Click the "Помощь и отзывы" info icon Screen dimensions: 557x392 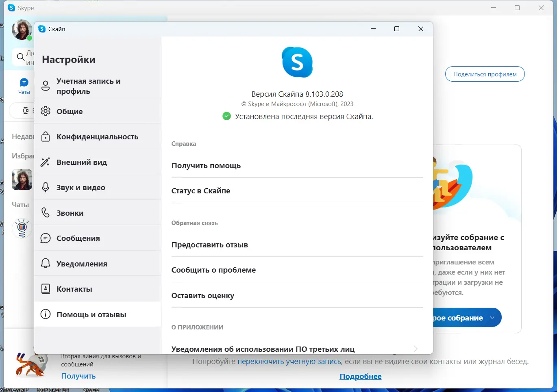[46, 314]
